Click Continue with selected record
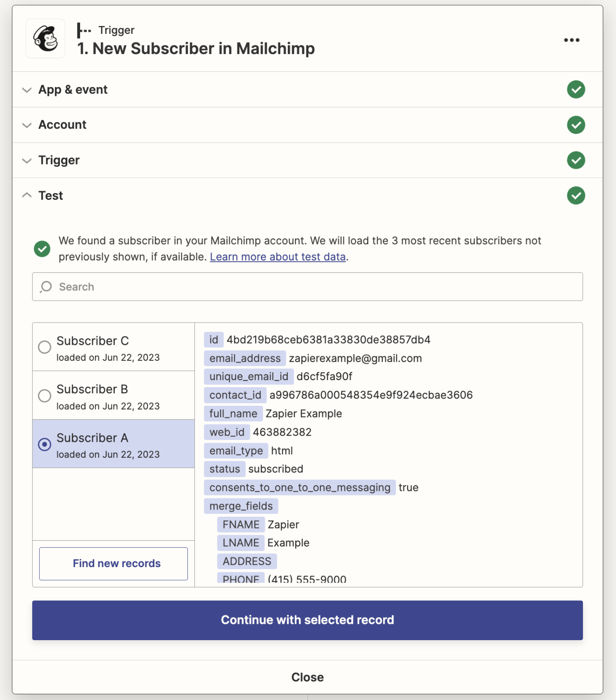The width and height of the screenshot is (616, 700). [307, 620]
